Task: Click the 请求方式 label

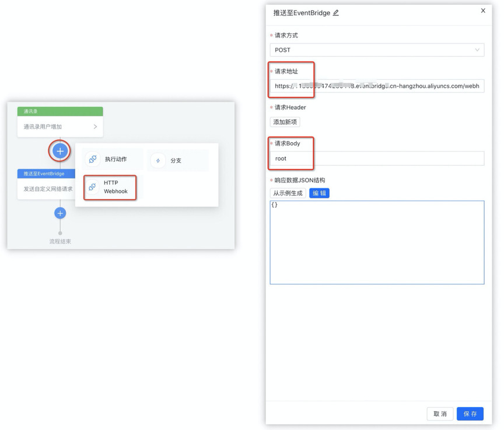Action: click(286, 36)
